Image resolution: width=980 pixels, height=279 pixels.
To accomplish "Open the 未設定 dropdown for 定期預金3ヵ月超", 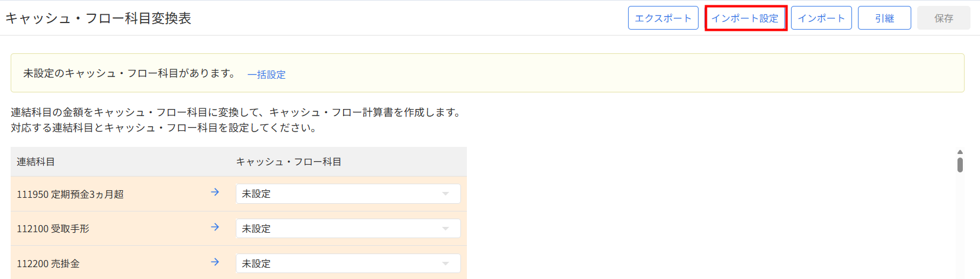I will click(x=348, y=194).
